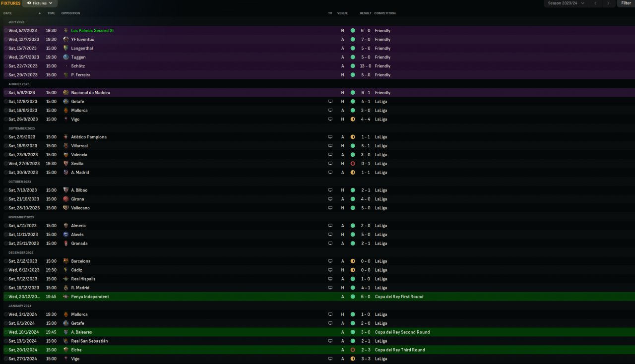Image resolution: width=635 pixels, height=364 pixels.
Task: Select the row circle for Sat, 16/12/2023
Action: pos(5,288)
